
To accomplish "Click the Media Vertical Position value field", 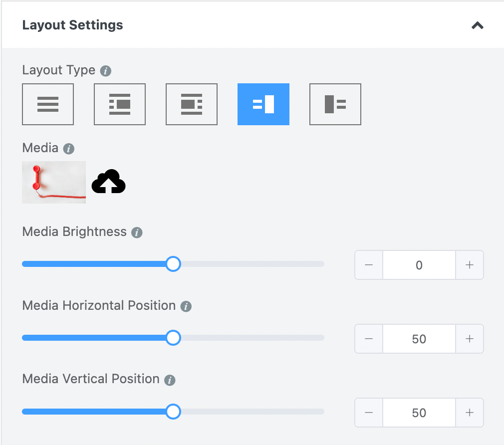I will coord(419,413).
